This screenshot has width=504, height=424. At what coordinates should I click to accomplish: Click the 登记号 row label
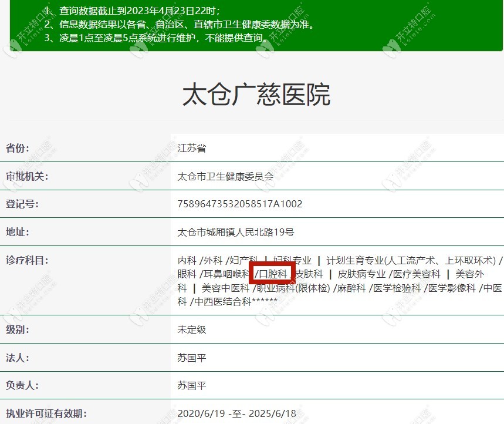(22, 204)
